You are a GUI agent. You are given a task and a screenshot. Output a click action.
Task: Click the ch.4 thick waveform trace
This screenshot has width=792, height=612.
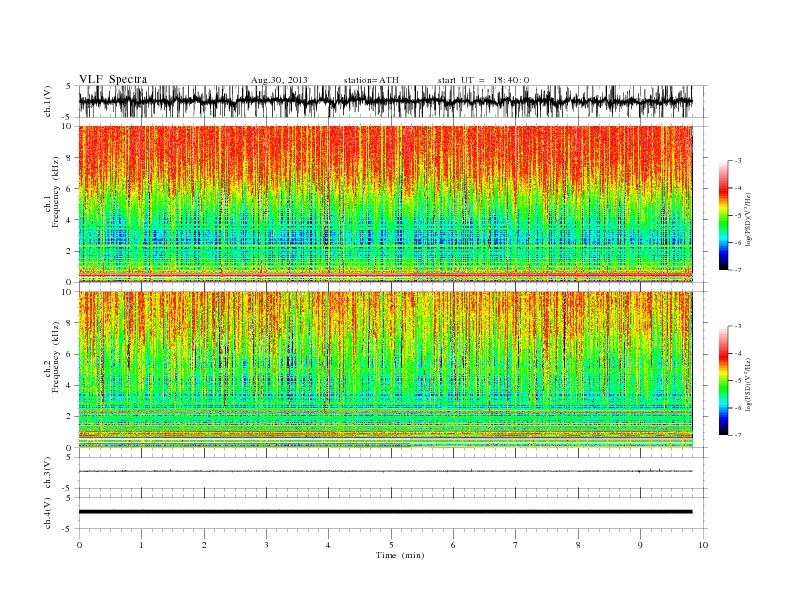[x=385, y=512]
